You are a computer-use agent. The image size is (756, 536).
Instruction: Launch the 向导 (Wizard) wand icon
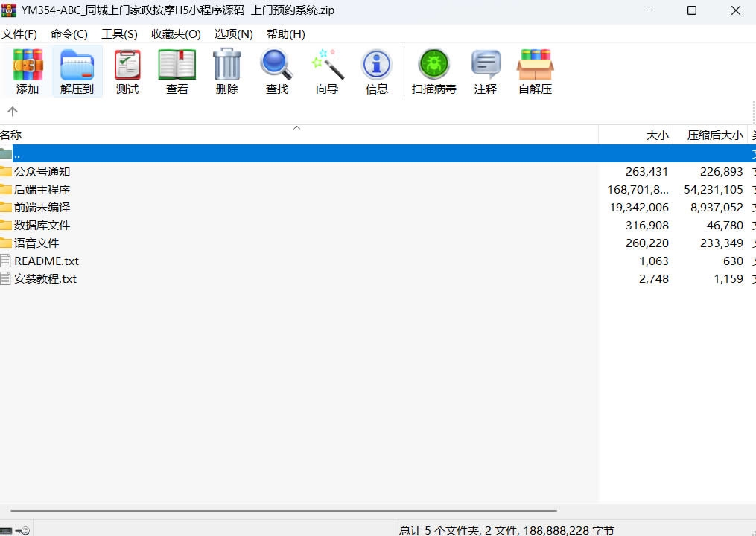tap(327, 66)
